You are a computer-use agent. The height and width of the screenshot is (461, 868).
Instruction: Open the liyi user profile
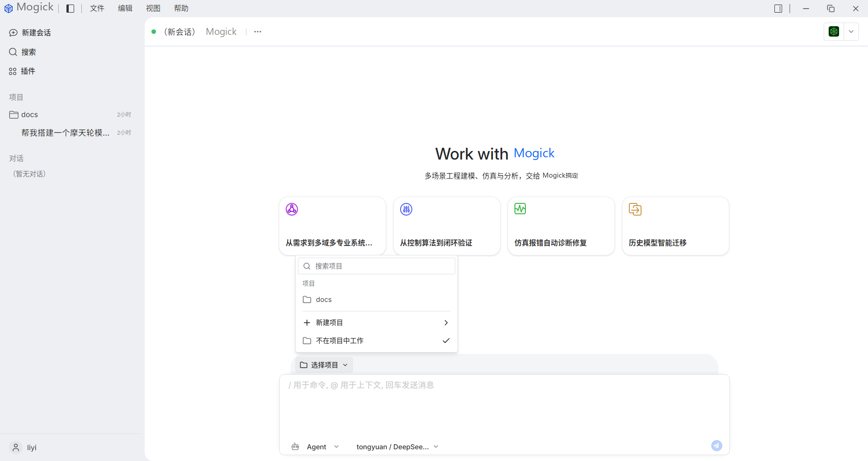click(24, 447)
